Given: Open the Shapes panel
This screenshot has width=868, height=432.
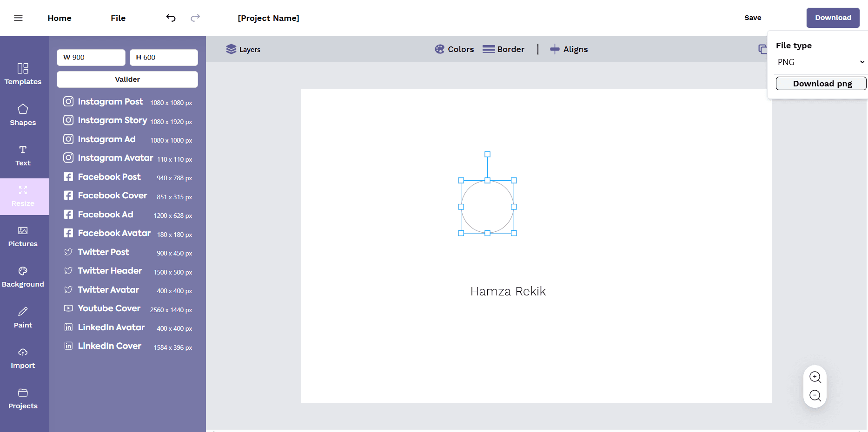Looking at the screenshot, I should pyautogui.click(x=23, y=115).
